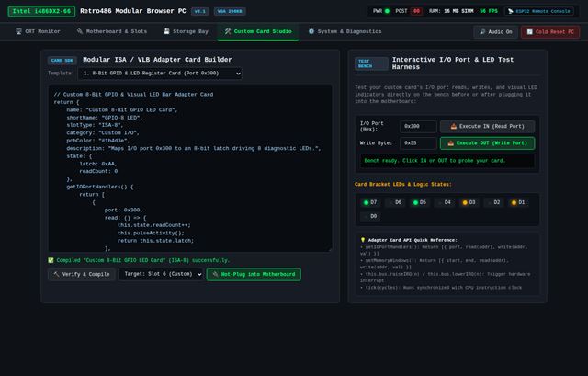588x376 pixels.
Task: Click the Cold Reset PC button
Action: [x=550, y=32]
